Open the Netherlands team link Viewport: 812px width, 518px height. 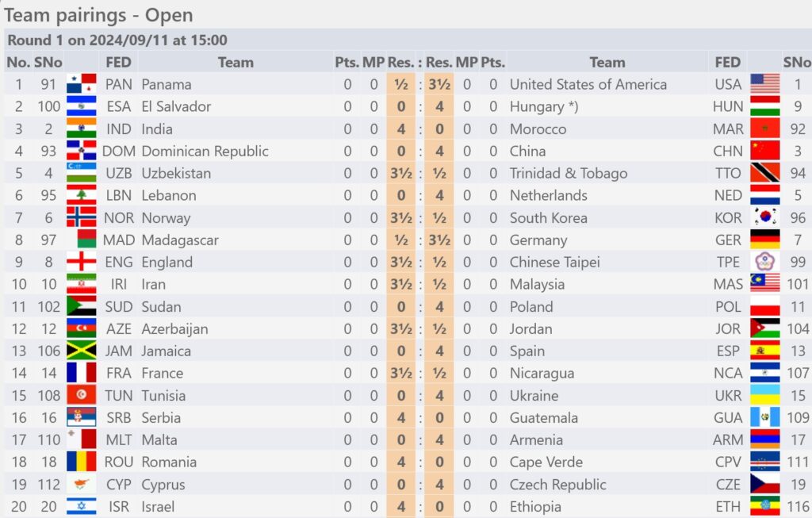tap(549, 195)
